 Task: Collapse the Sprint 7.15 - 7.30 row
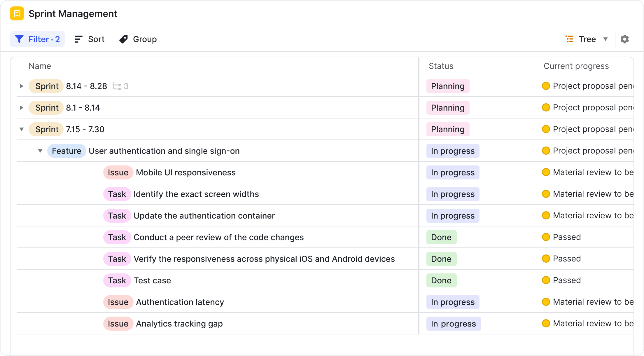(x=21, y=129)
